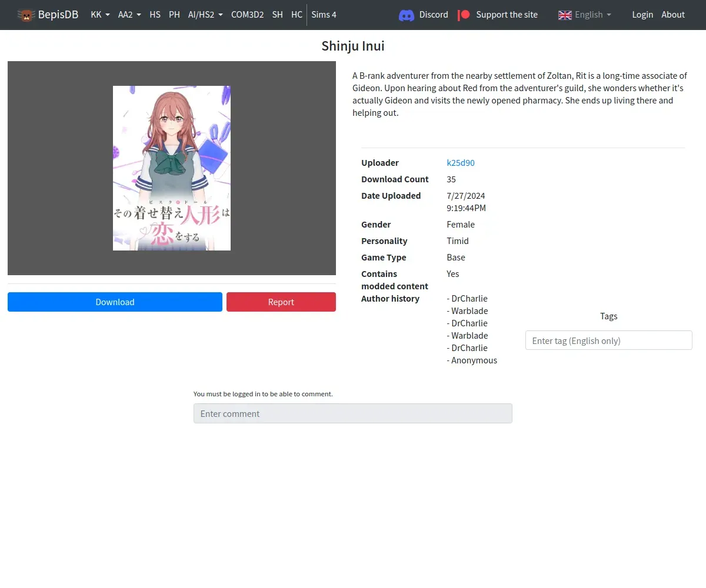Open the About page
Viewport: 706px width, 588px height.
point(673,15)
